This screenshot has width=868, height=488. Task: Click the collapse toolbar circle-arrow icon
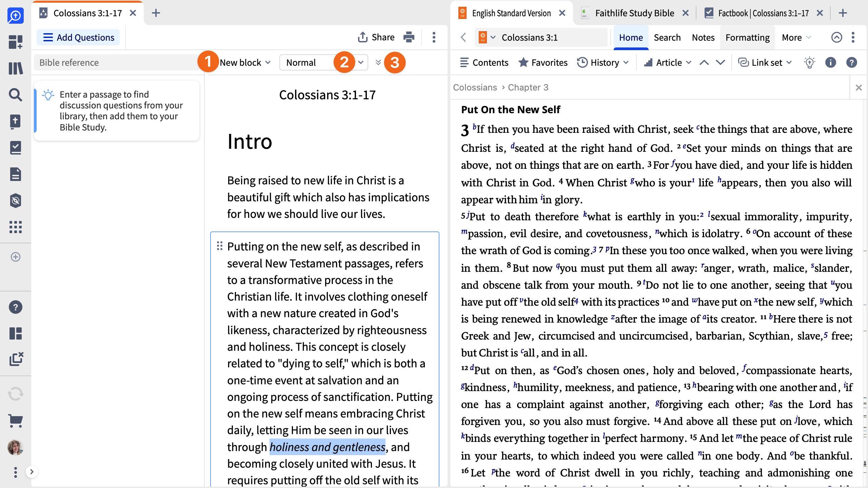pos(836,37)
